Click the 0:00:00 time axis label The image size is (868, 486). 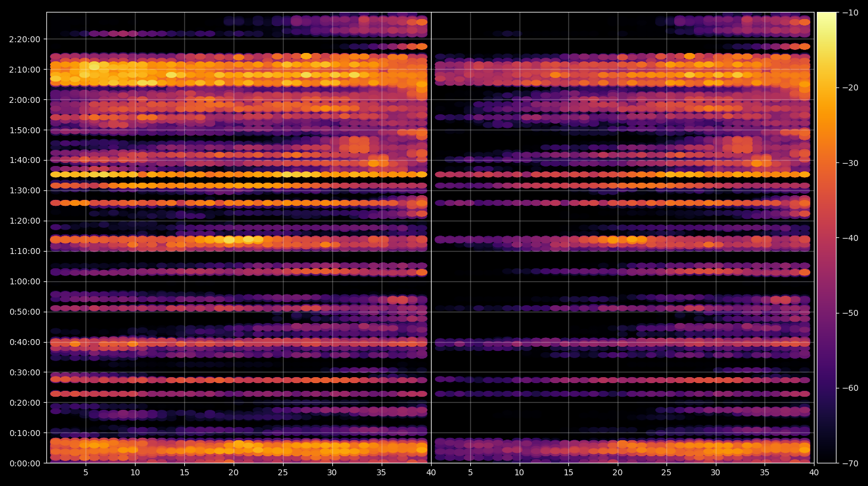coord(25,463)
